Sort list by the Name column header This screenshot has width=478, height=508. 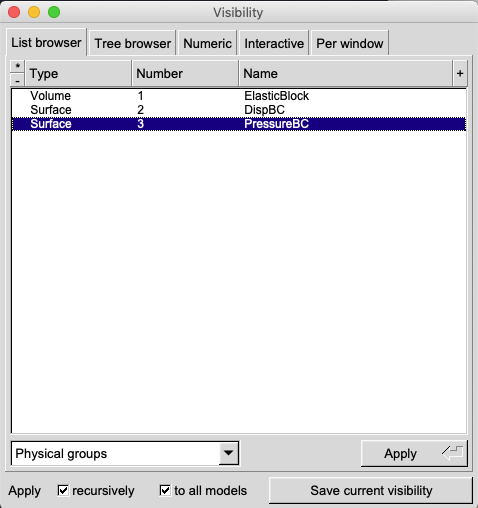pos(346,73)
